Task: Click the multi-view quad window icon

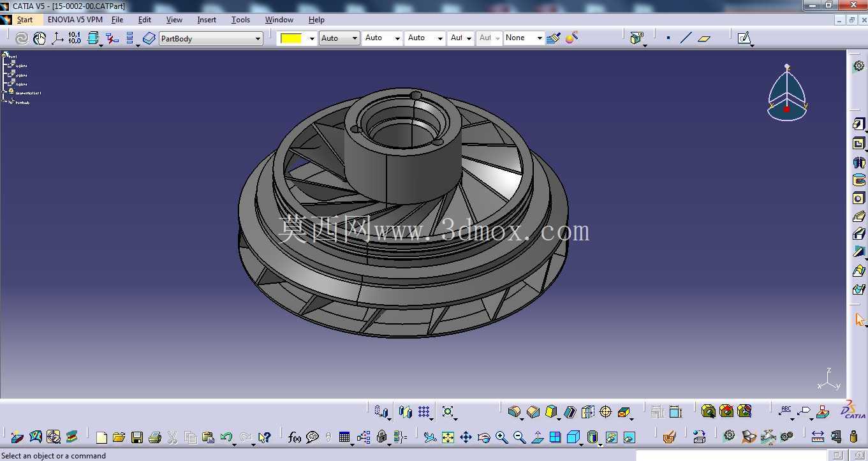Action: [x=555, y=437]
